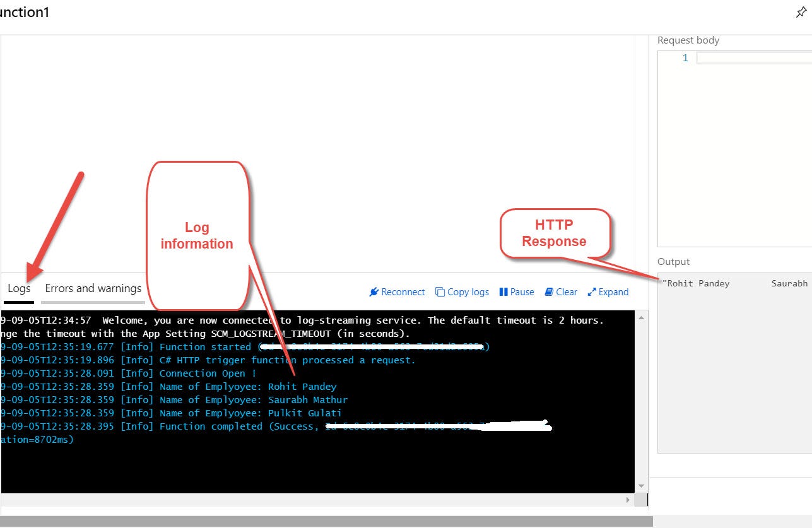This screenshot has width=812, height=528.
Task: Pin the Function1 blade
Action: point(801,12)
